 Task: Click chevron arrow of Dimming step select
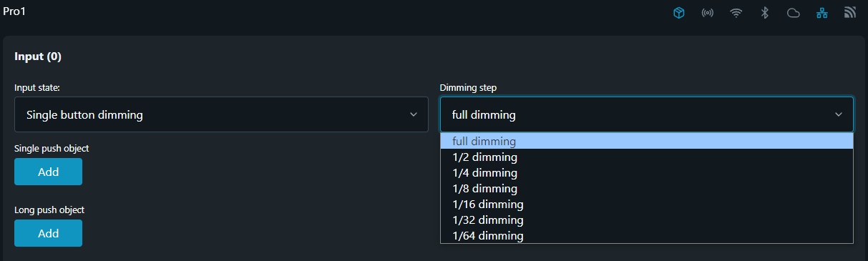(x=839, y=114)
